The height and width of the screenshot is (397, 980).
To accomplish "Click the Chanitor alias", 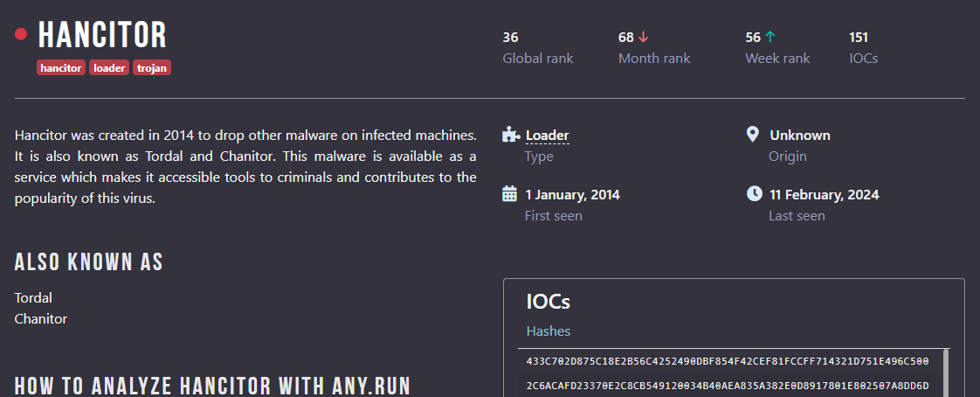I will 41,318.
